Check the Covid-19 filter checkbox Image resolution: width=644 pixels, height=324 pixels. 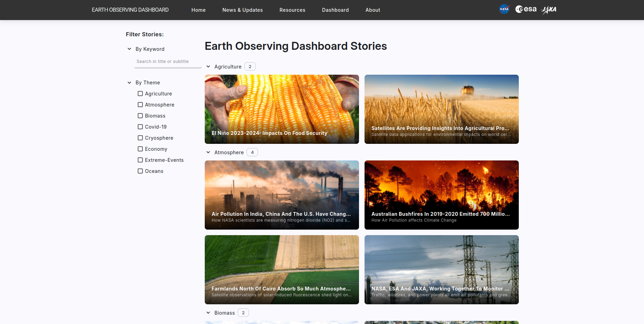tap(140, 127)
